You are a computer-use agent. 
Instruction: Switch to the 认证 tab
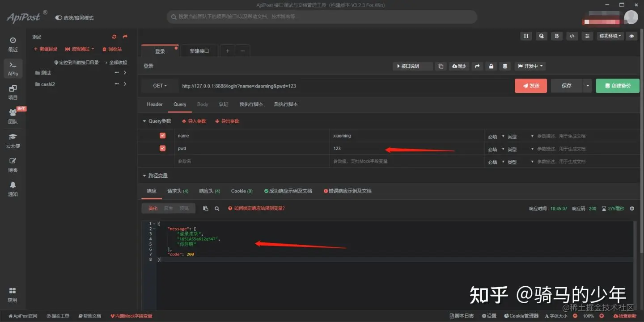(x=224, y=104)
